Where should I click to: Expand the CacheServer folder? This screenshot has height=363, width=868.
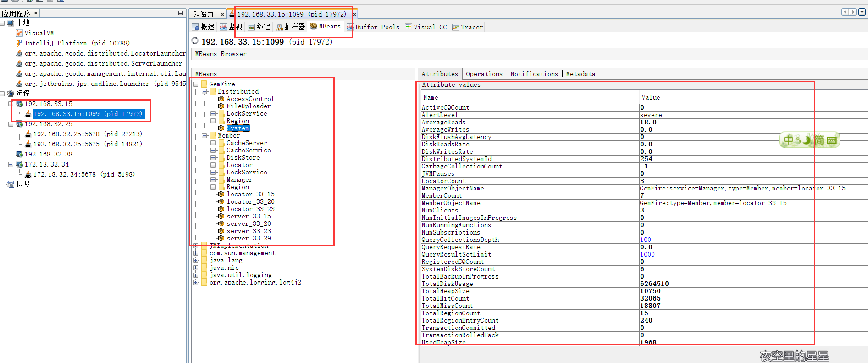coord(213,143)
